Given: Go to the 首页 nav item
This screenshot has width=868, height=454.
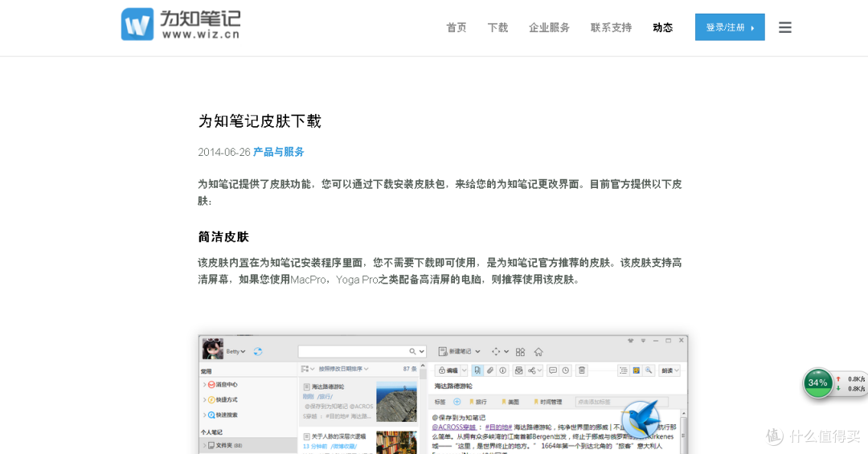Looking at the screenshot, I should [457, 27].
